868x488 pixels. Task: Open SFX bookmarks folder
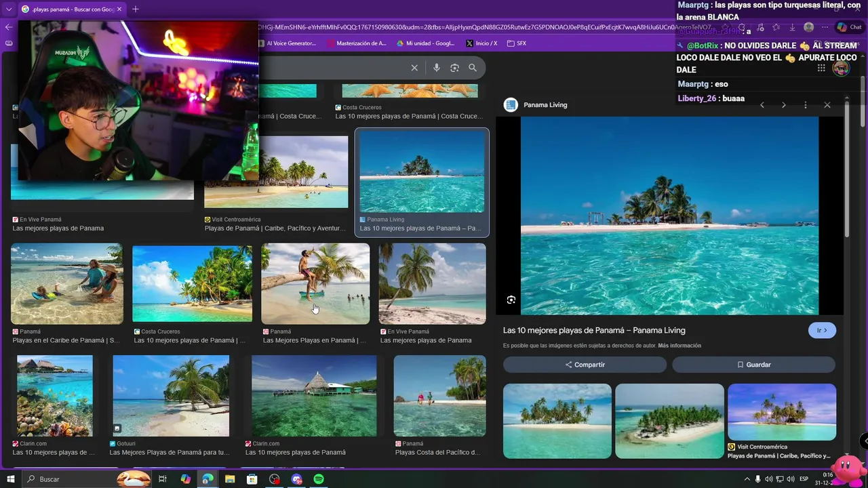(517, 43)
